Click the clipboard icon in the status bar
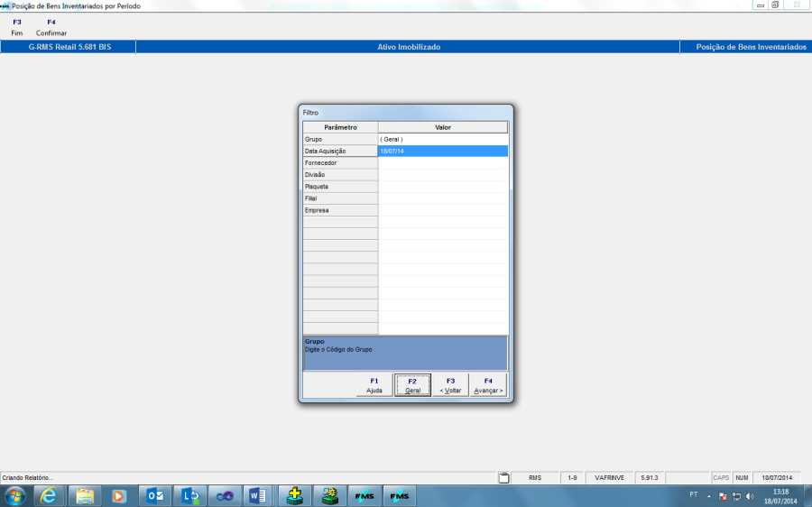Viewport: 812px width, 507px height. (x=503, y=478)
